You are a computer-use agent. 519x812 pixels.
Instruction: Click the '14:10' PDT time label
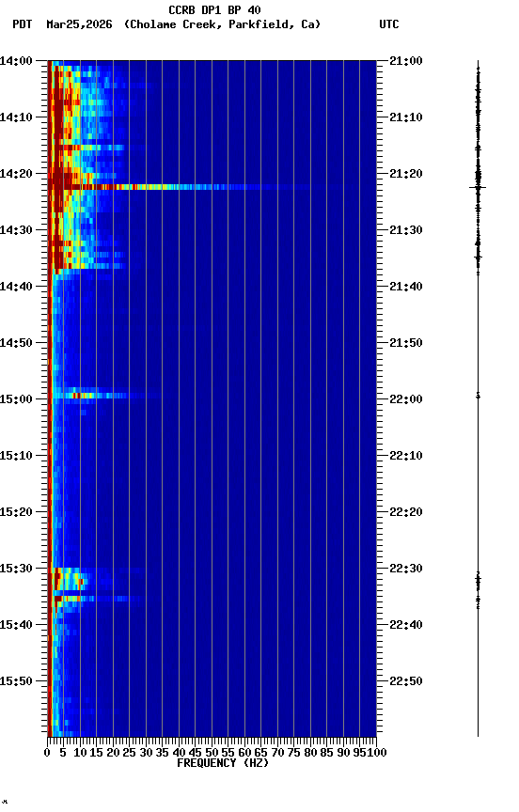16,117
